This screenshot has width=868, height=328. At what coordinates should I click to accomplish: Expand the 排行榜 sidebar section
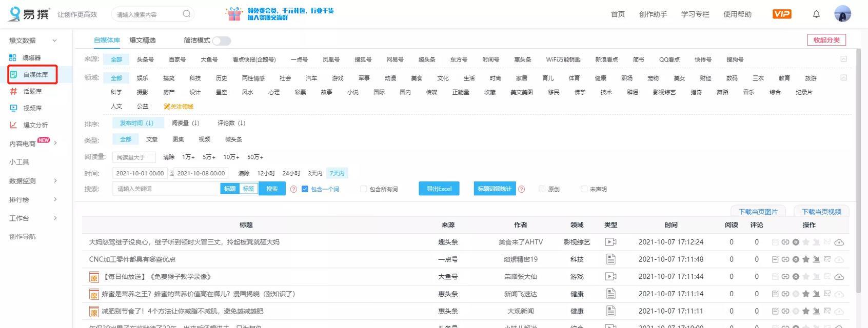click(55, 199)
